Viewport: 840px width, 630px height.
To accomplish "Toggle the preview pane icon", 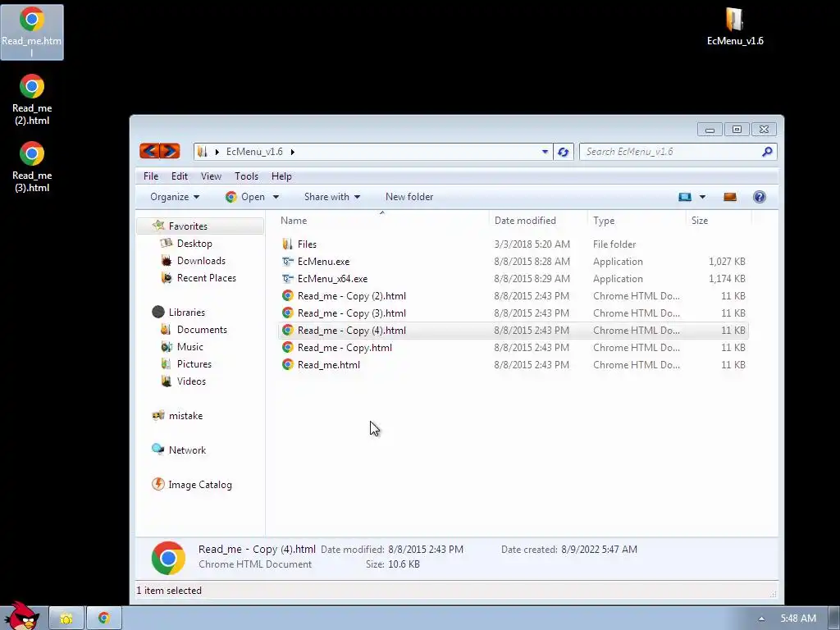I will click(729, 197).
